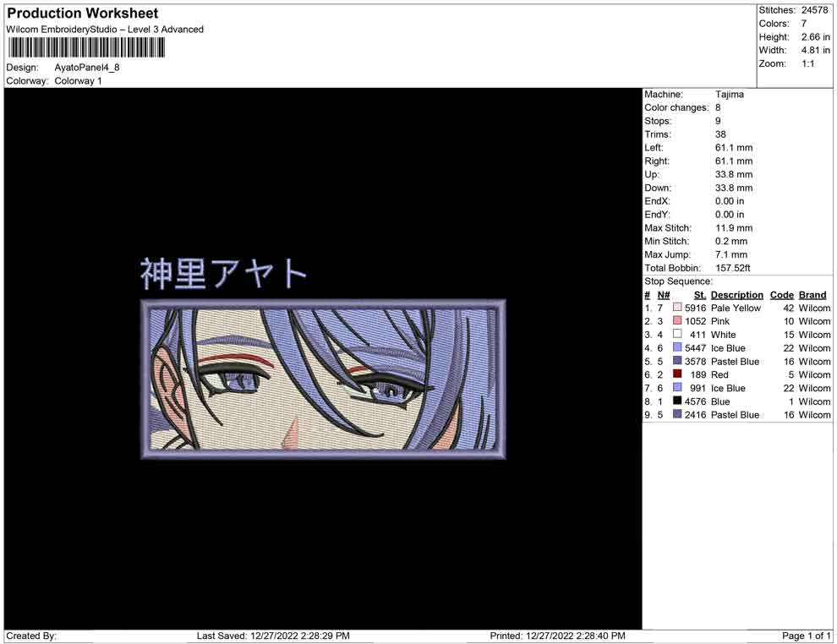Click the Pink thread color swatch
This screenshot has width=837, height=644.
click(x=677, y=320)
